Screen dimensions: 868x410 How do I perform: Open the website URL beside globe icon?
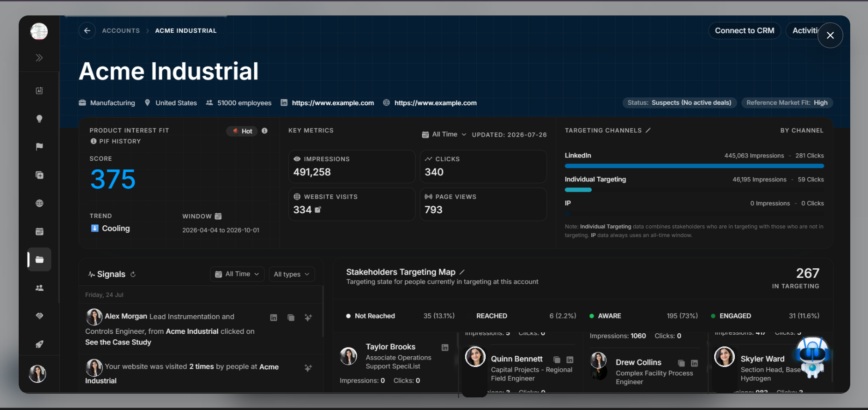tap(435, 103)
